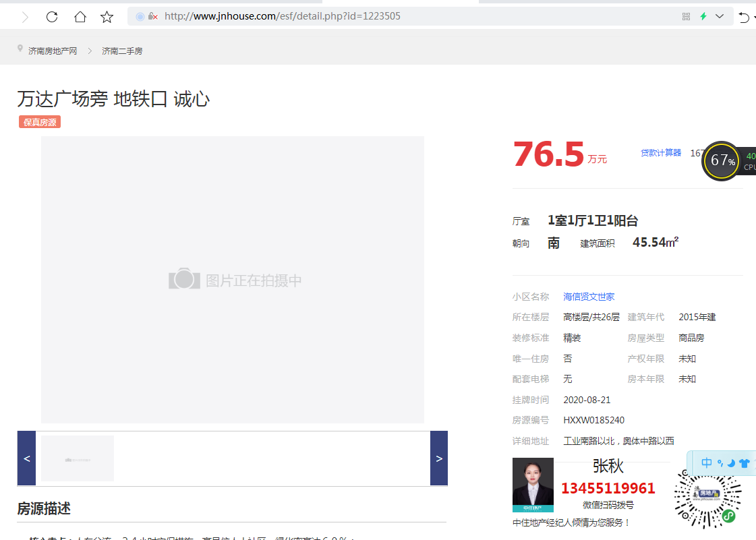756x540 pixels.
Task: Click the browser forward arrow
Action: [26, 17]
